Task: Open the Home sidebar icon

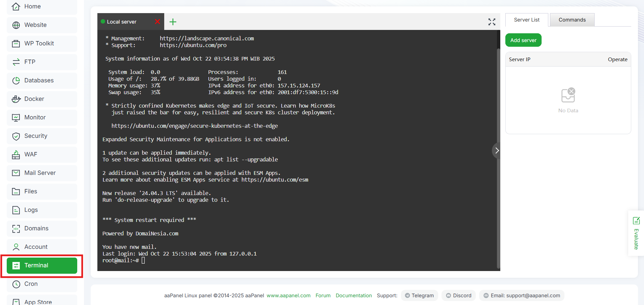Action: pyautogui.click(x=16, y=6)
